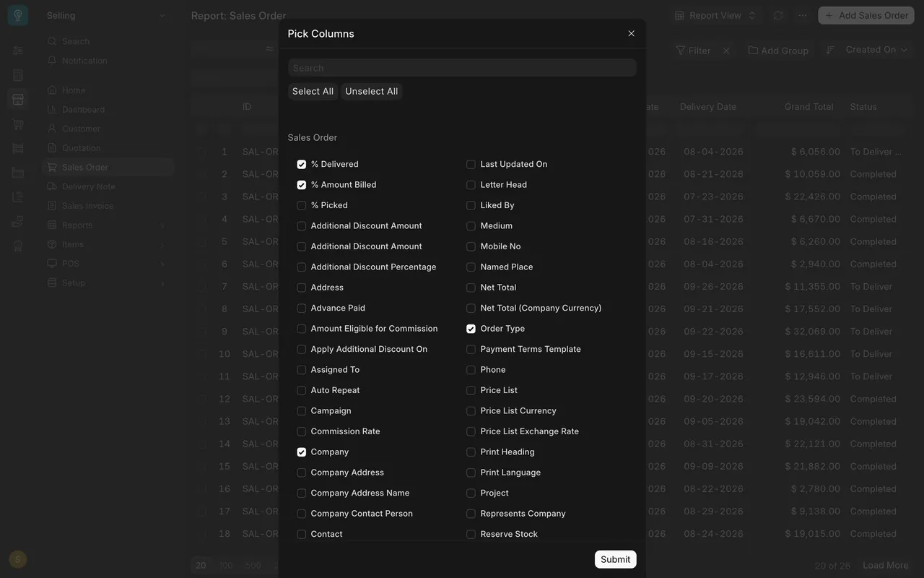Open Customer in the sidebar

81,129
